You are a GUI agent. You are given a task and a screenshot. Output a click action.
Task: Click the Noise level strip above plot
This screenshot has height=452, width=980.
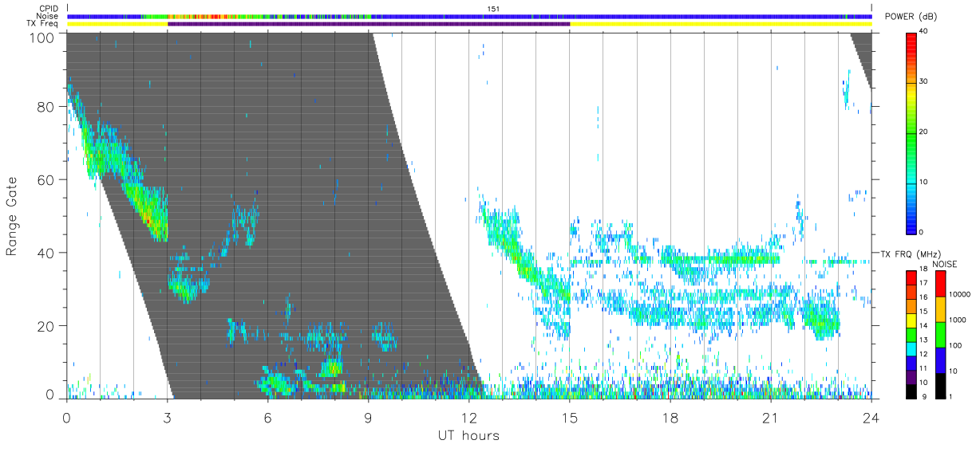click(x=469, y=16)
